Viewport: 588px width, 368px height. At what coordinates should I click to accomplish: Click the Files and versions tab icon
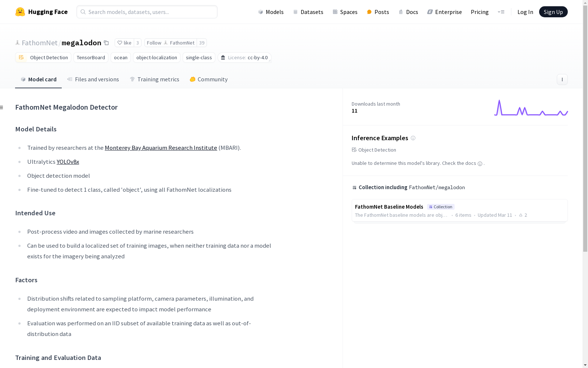pos(70,79)
